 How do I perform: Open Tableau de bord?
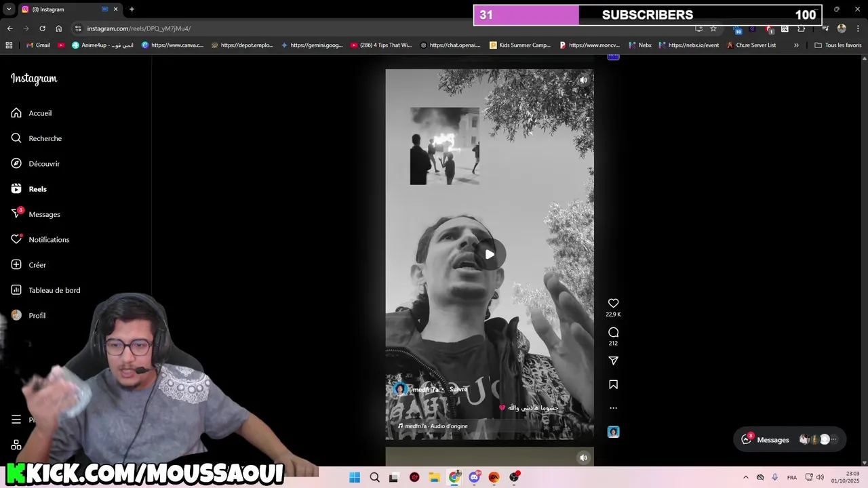click(45, 290)
